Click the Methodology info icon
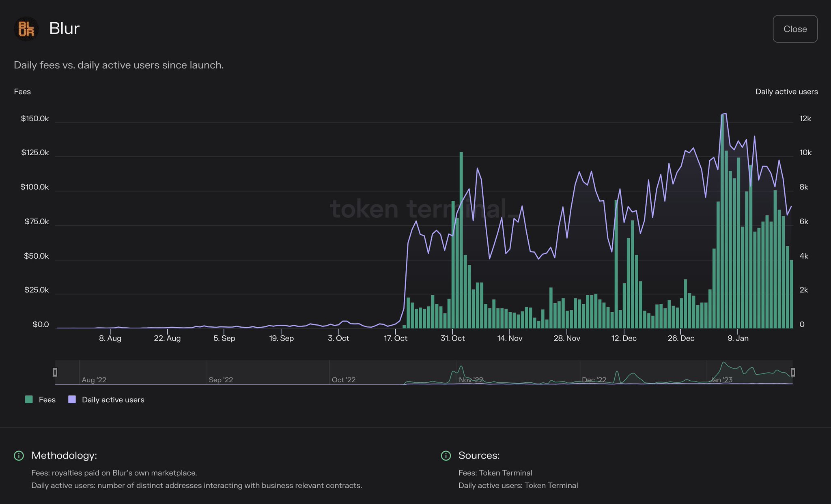Viewport: 831px width, 504px height. coord(19,456)
